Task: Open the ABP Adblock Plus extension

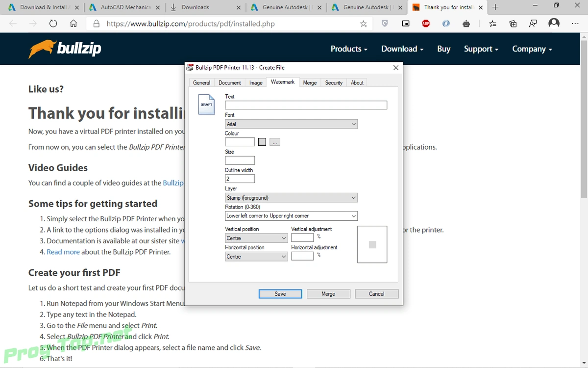Action: pyautogui.click(x=426, y=24)
